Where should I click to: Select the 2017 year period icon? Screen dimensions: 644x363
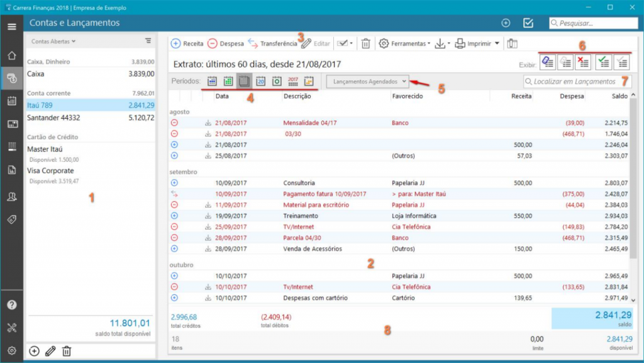[x=292, y=81]
